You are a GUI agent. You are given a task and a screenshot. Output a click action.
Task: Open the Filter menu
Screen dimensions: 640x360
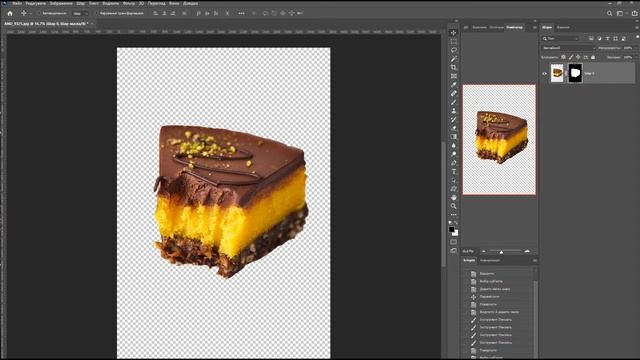pos(128,3)
